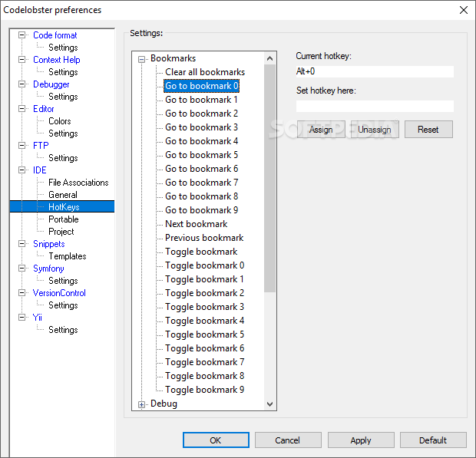Select Toggle bookmark 3

[205, 307]
